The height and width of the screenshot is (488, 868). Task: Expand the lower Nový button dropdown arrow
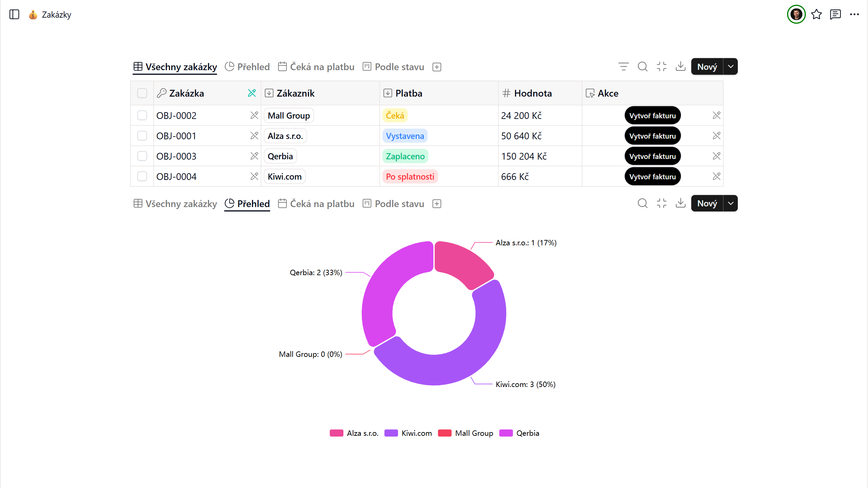731,203
